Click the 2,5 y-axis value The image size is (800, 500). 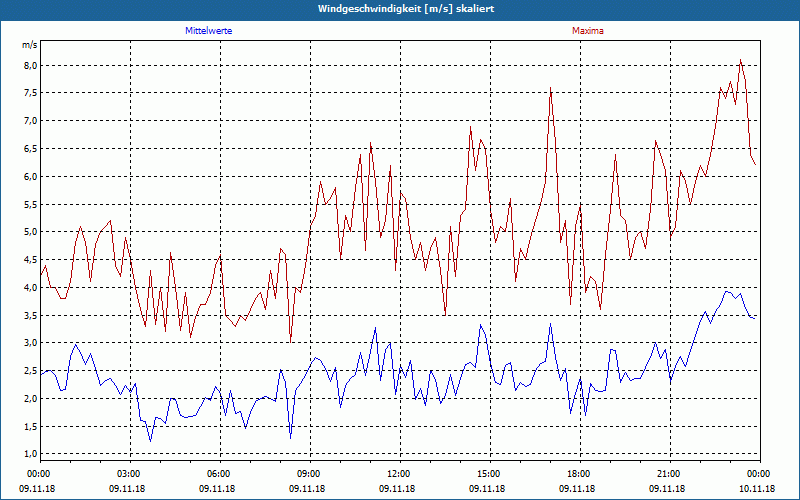29,370
